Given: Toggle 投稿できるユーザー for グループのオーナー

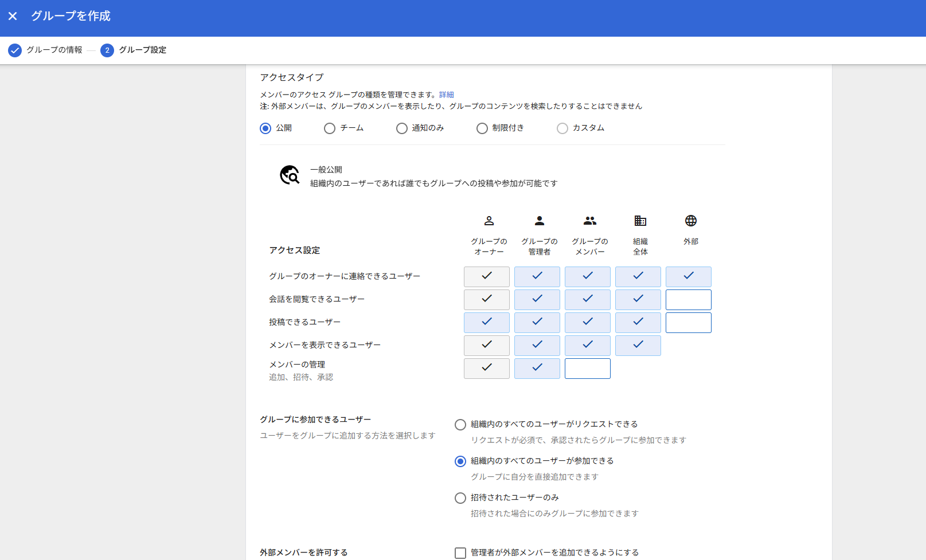Looking at the screenshot, I should coord(487,323).
